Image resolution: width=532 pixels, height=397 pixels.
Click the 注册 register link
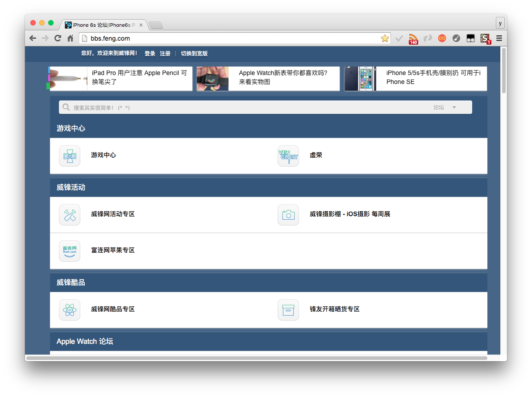tap(165, 53)
